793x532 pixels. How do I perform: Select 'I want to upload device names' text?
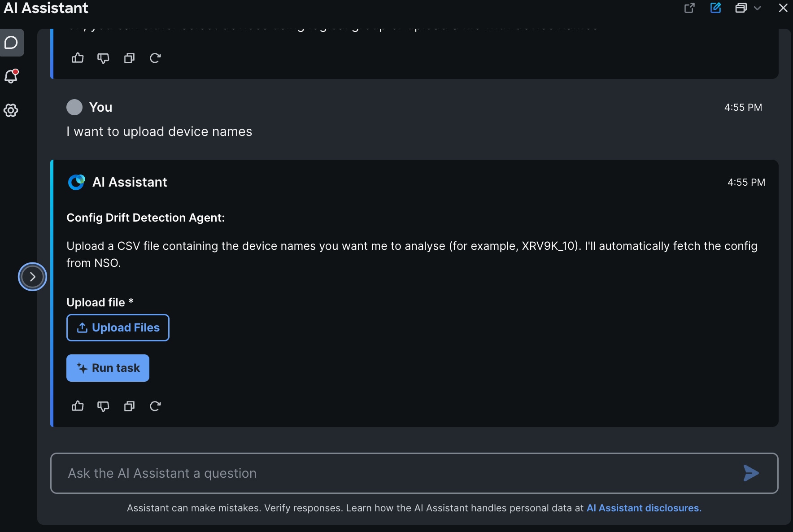point(159,131)
